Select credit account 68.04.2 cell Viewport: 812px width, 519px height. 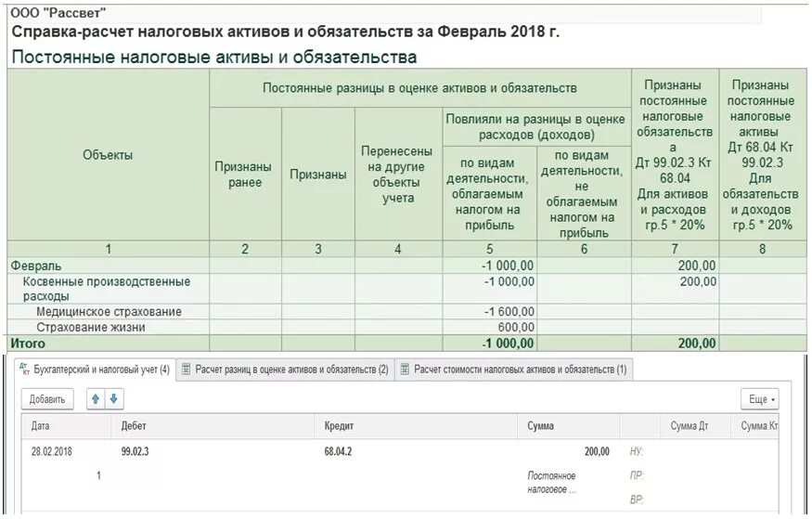(338, 451)
